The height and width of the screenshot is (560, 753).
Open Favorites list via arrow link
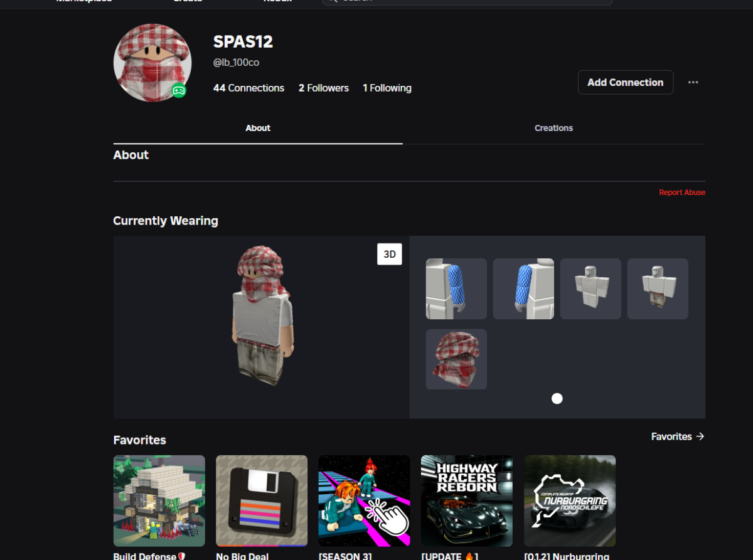(678, 436)
